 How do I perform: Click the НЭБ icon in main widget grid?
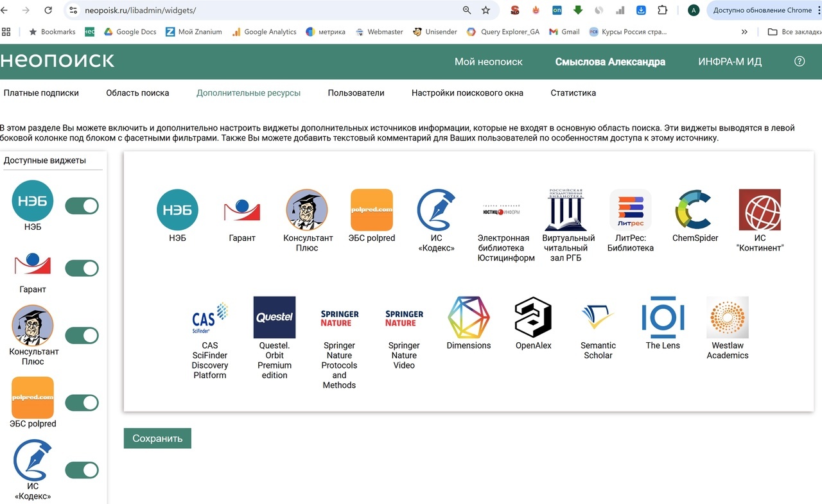point(178,210)
